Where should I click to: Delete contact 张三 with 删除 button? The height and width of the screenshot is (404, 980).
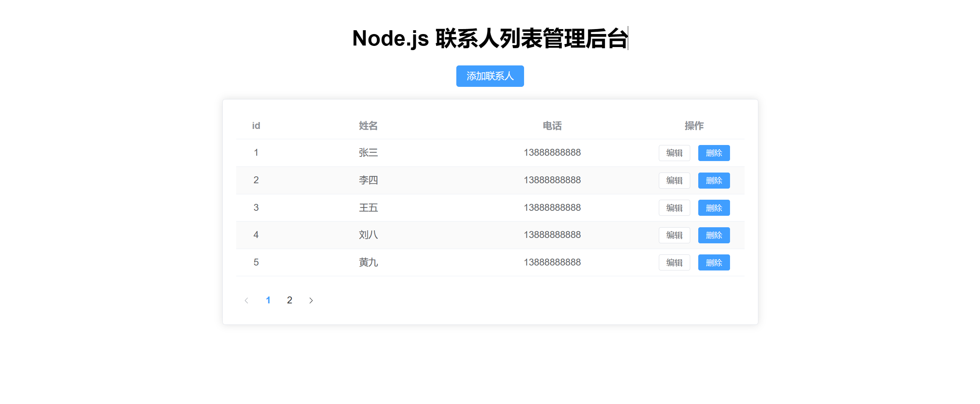pyautogui.click(x=714, y=153)
